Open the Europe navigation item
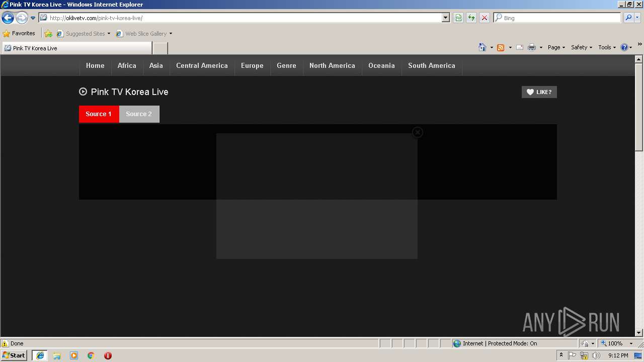644x362 pixels. coord(252,65)
